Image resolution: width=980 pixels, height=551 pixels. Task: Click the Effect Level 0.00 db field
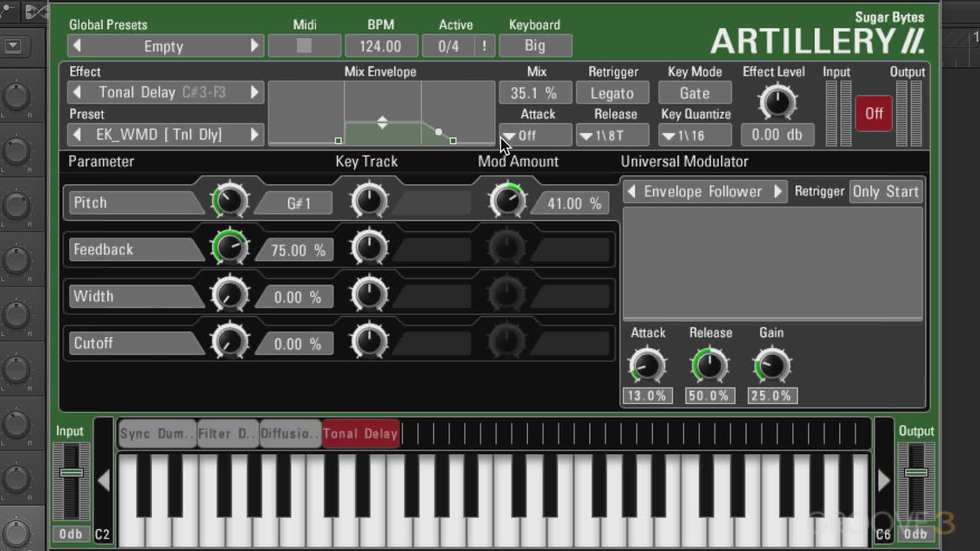click(777, 135)
